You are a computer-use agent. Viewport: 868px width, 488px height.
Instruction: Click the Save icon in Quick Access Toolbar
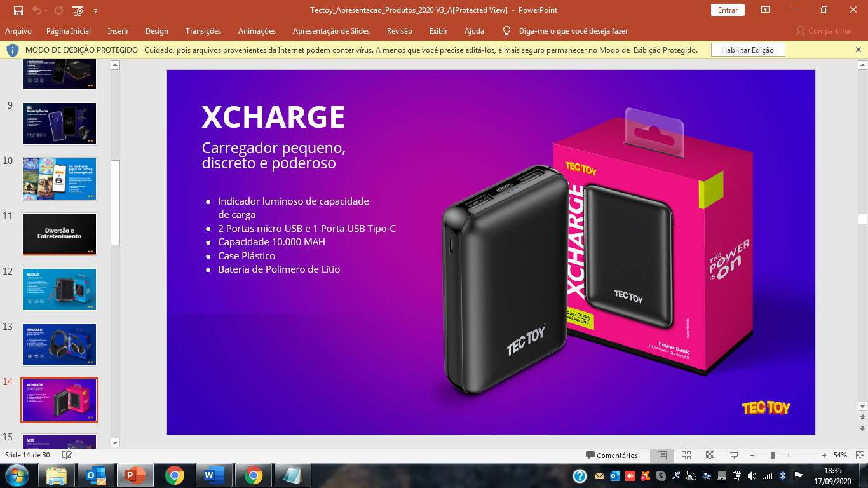pos(18,10)
